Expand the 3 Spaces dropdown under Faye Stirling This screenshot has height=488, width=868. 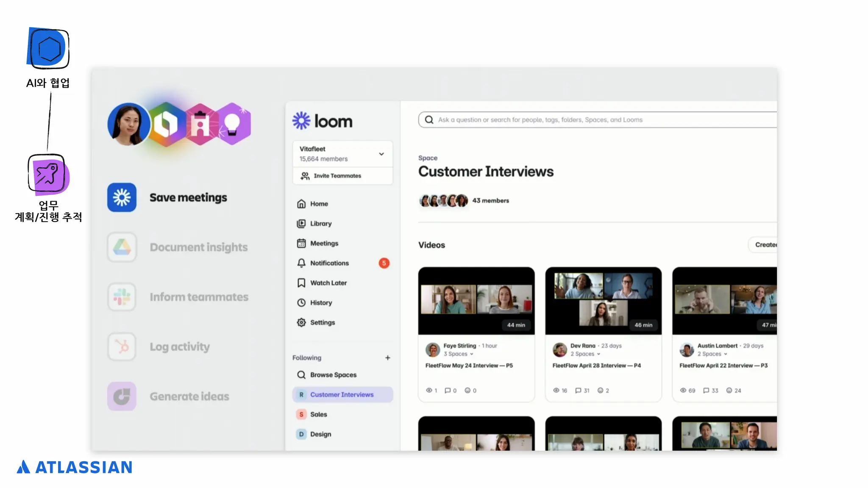tap(458, 354)
